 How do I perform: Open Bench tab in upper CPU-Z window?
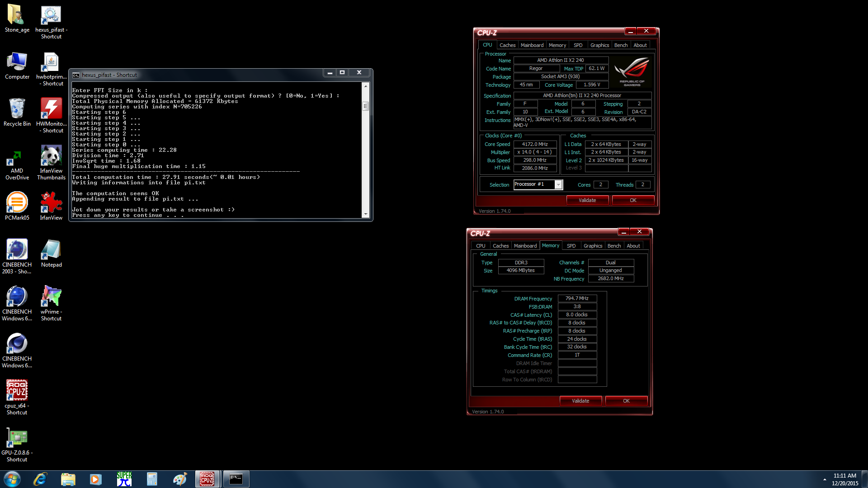click(621, 45)
